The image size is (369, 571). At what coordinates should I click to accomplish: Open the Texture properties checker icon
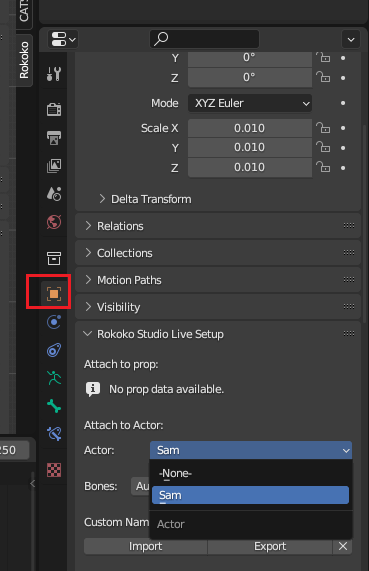[x=54, y=470]
